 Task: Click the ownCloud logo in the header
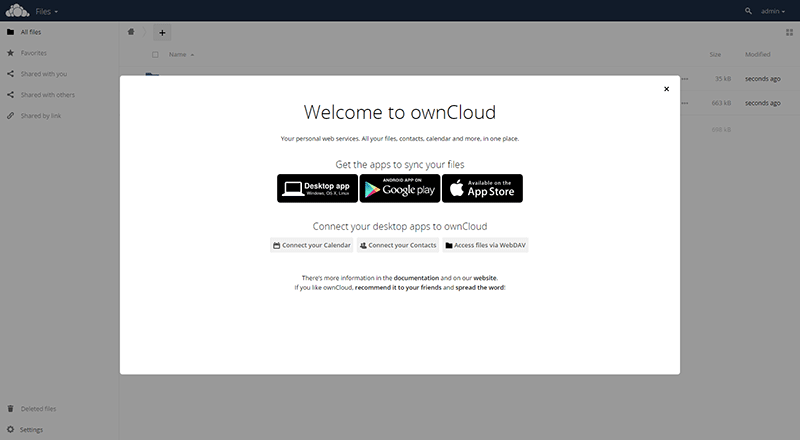click(x=17, y=10)
